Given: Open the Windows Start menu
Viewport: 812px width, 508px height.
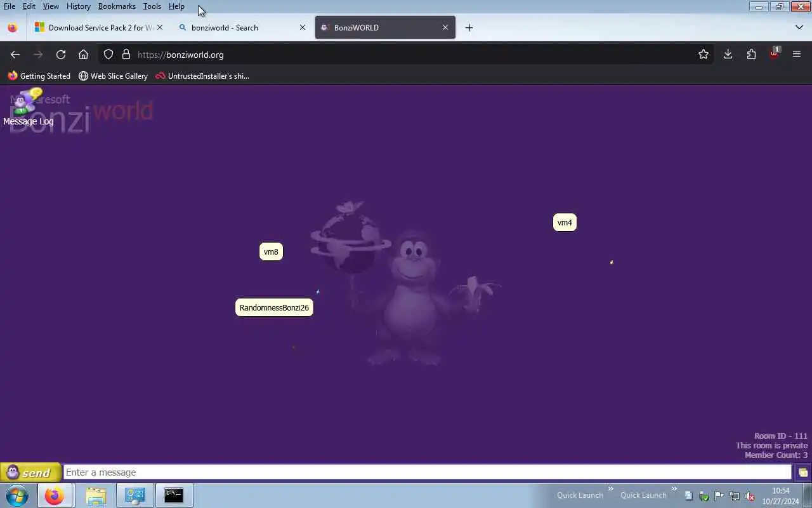Looking at the screenshot, I should tap(16, 495).
